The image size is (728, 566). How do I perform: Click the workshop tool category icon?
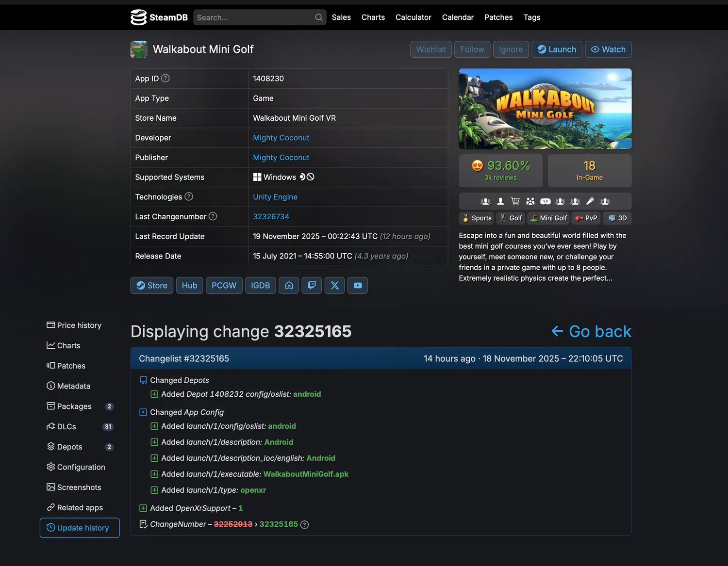[x=590, y=201]
